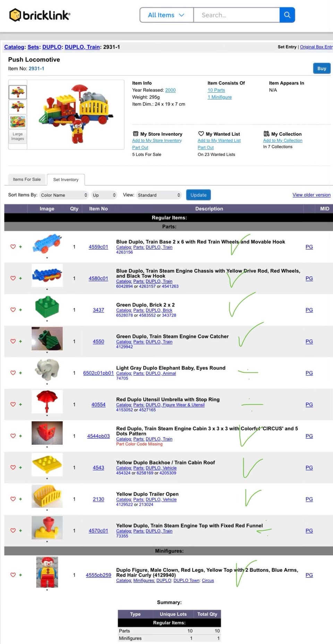Click green plus for part 4580c01
This screenshot has width=333, height=644.
pos(20,278)
